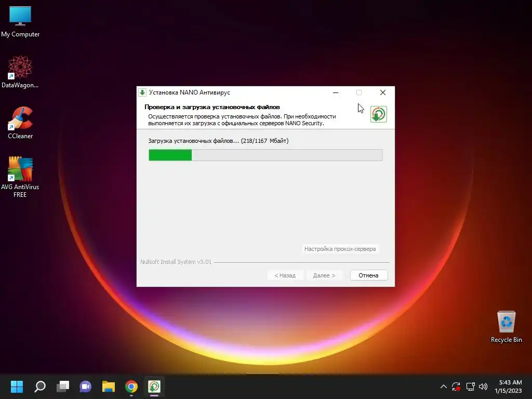Open network tray icon

click(470, 387)
